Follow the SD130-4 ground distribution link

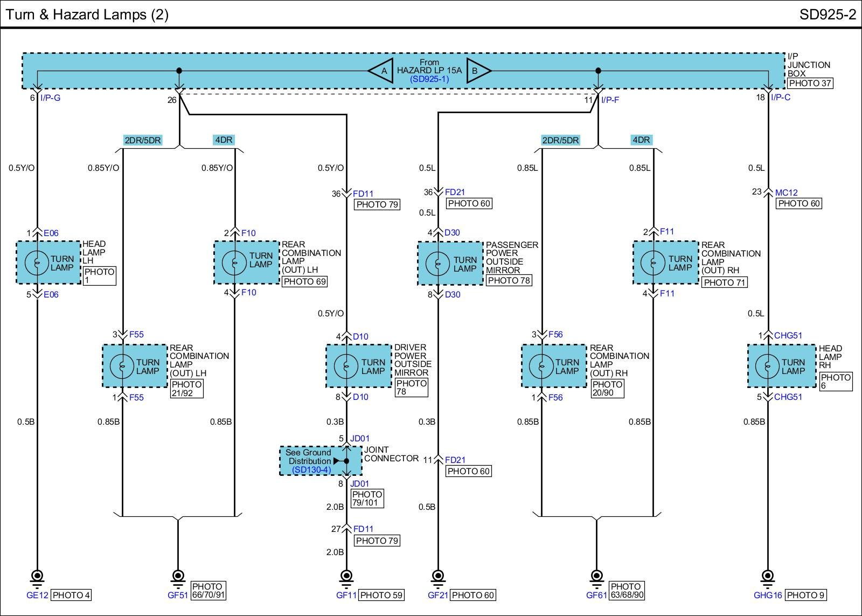tap(311, 470)
